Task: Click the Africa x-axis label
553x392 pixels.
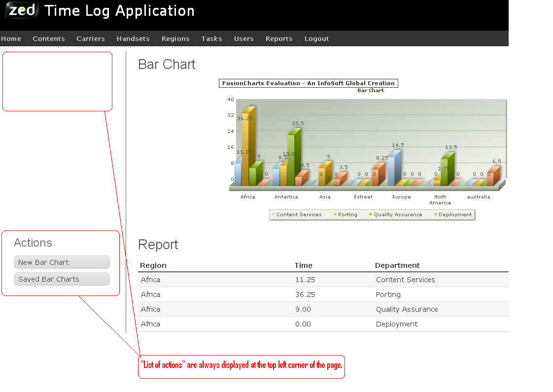Action: [247, 196]
